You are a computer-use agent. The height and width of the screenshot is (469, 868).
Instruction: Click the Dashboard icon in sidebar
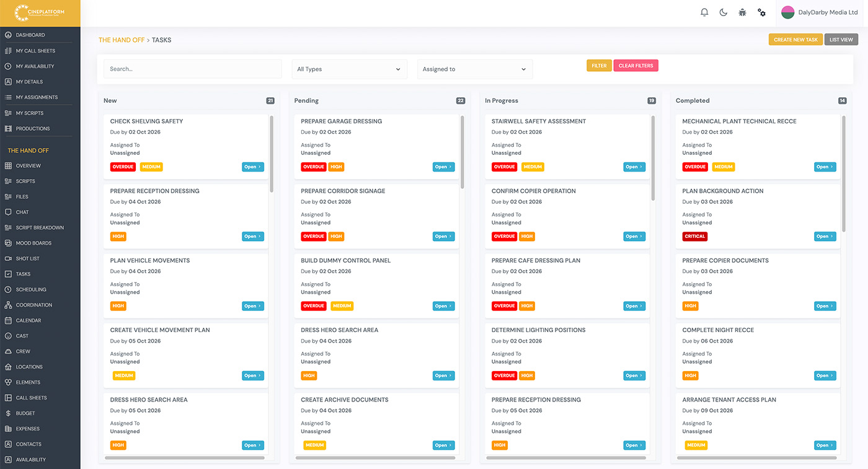pos(8,35)
